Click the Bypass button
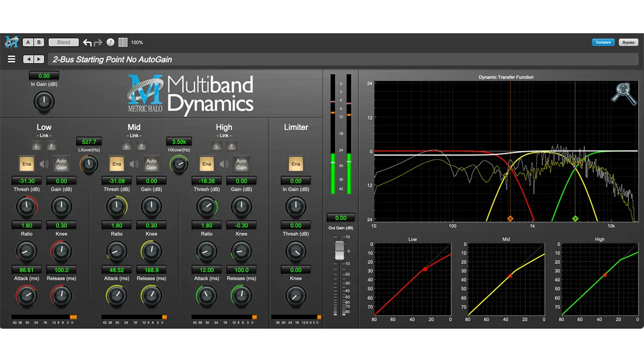This screenshot has width=644, height=362. [628, 42]
